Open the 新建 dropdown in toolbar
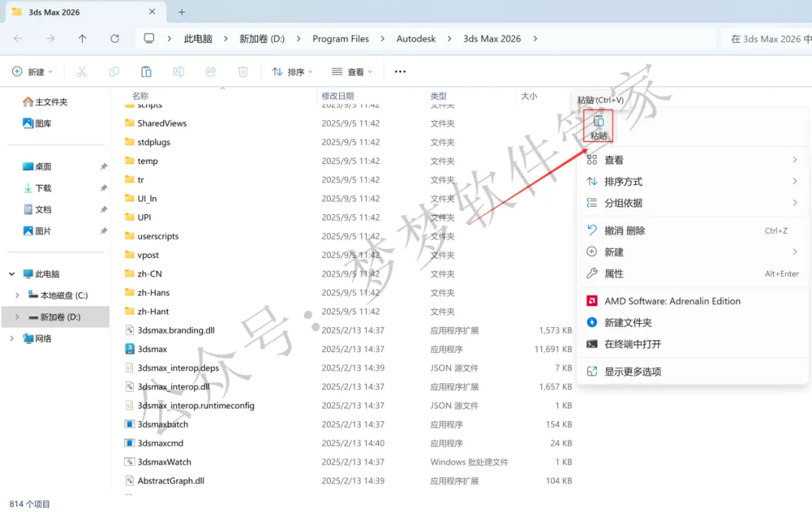 [32, 71]
